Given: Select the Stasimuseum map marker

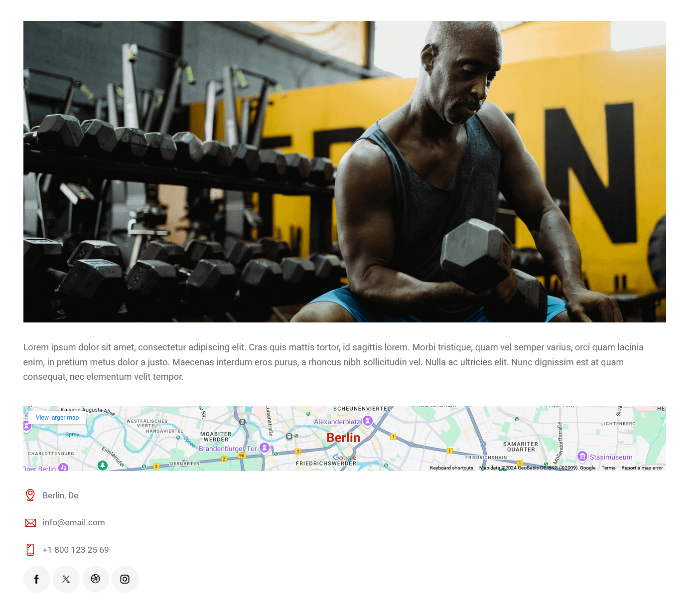Looking at the screenshot, I should tap(582, 457).
